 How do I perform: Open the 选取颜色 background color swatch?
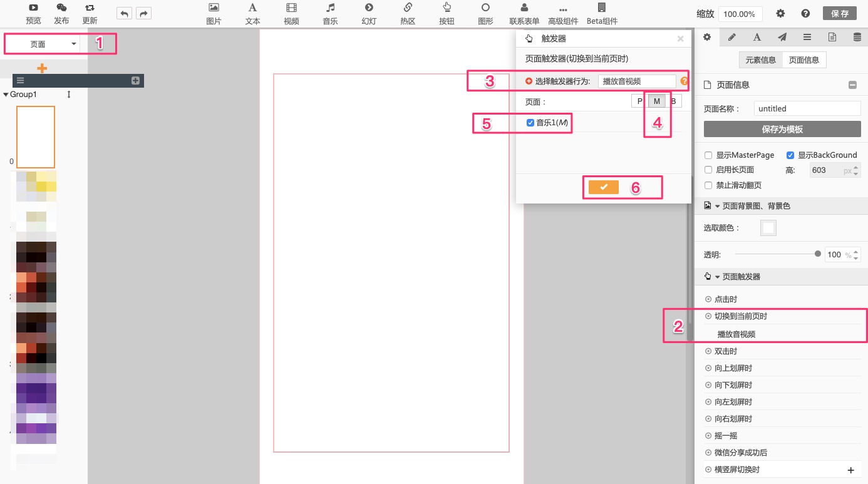(x=768, y=228)
